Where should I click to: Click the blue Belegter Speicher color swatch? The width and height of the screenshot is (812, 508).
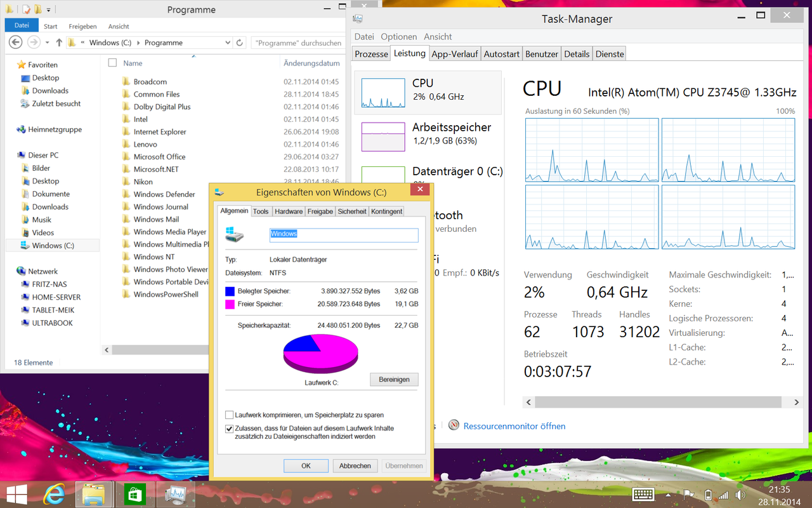coord(230,291)
